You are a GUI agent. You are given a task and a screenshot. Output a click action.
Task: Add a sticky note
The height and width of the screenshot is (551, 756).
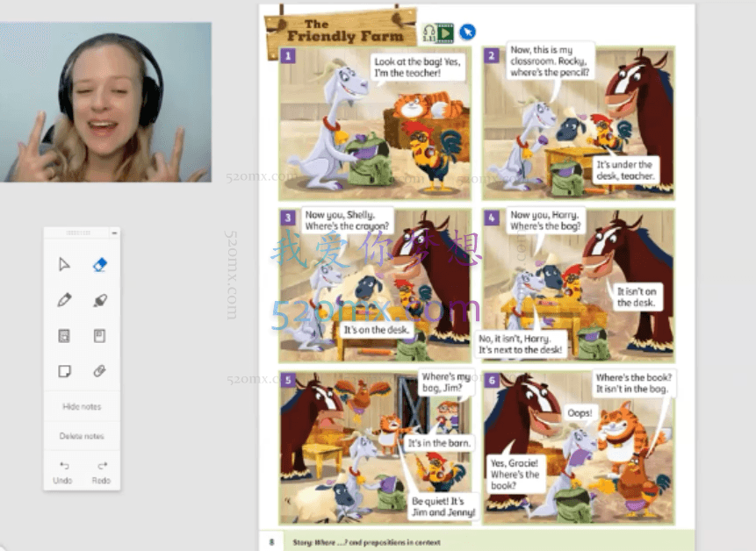pos(64,371)
